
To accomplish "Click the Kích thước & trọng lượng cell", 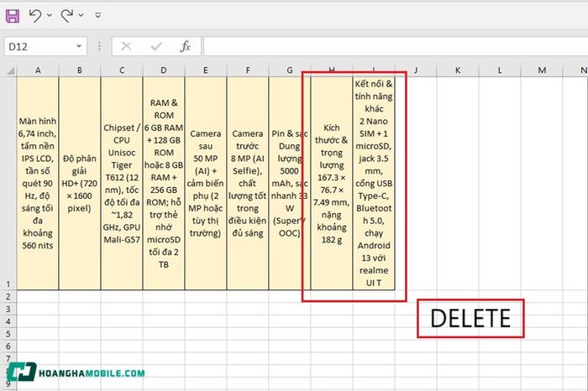I will (332, 183).
